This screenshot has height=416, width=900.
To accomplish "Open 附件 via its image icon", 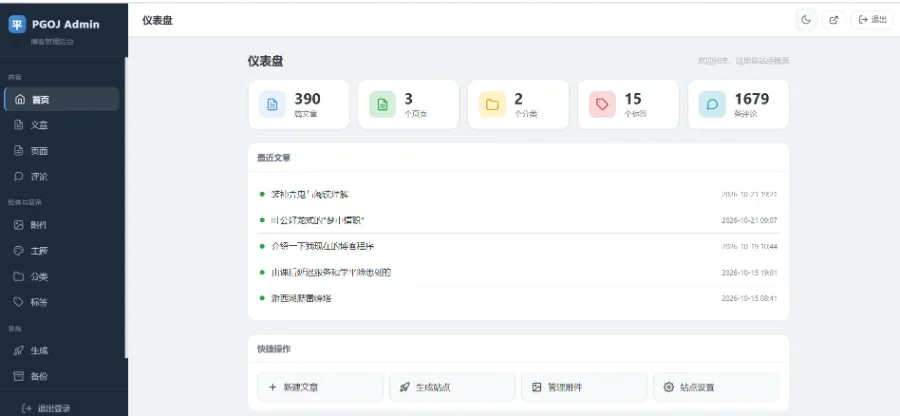I will (x=19, y=225).
